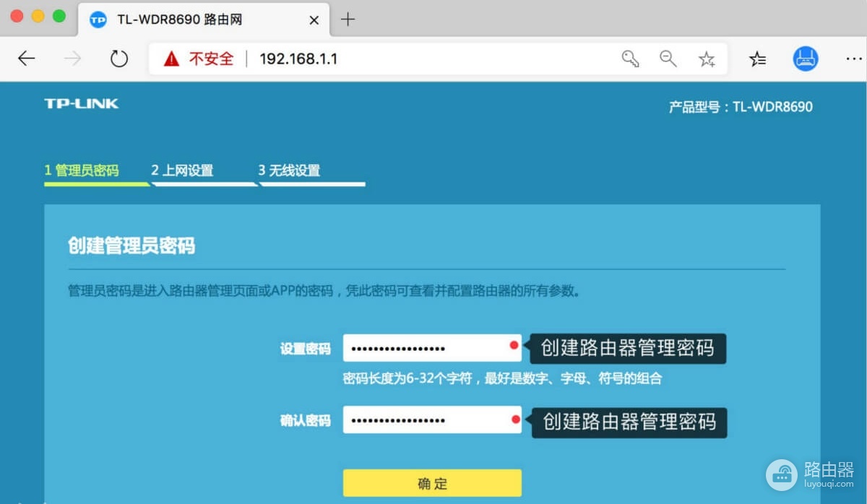The width and height of the screenshot is (867, 504).
Task: Go back using the browser back arrow
Action: [x=27, y=59]
